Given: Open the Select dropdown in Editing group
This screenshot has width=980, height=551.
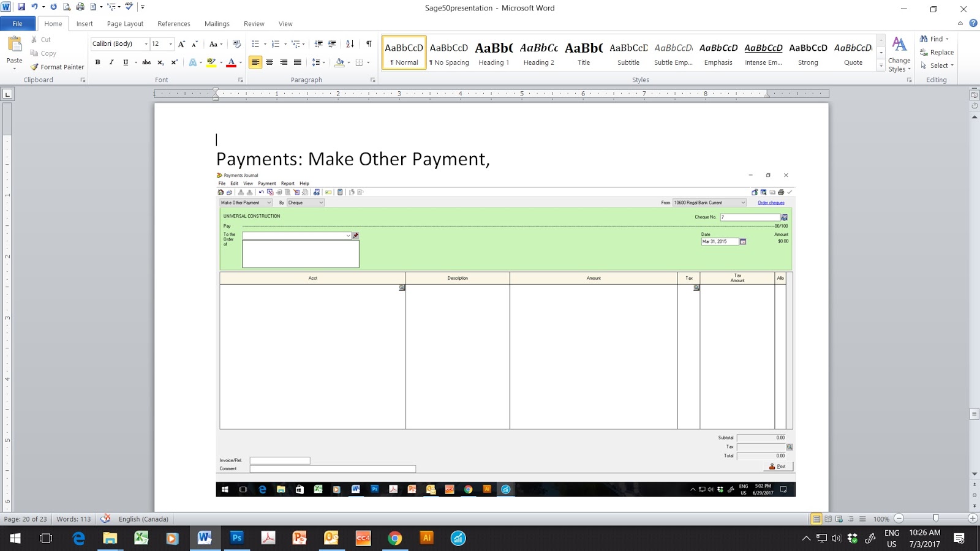Looking at the screenshot, I should [937, 66].
